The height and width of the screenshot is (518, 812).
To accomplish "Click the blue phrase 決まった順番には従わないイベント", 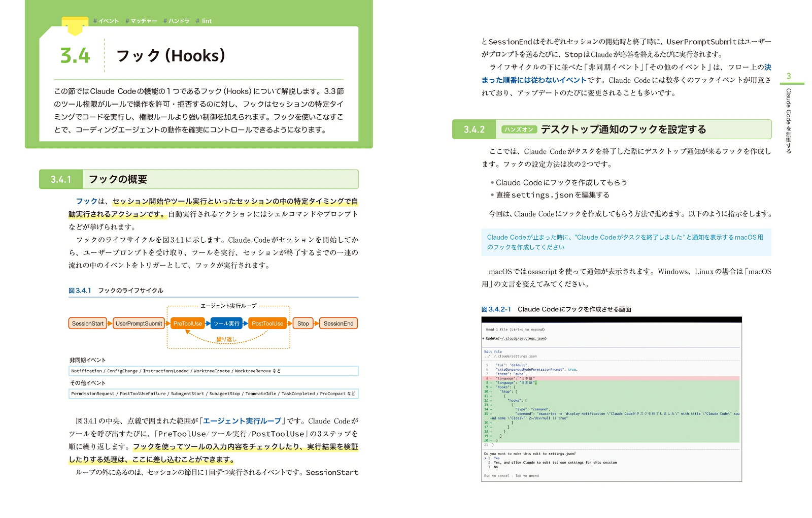I will tap(626, 74).
